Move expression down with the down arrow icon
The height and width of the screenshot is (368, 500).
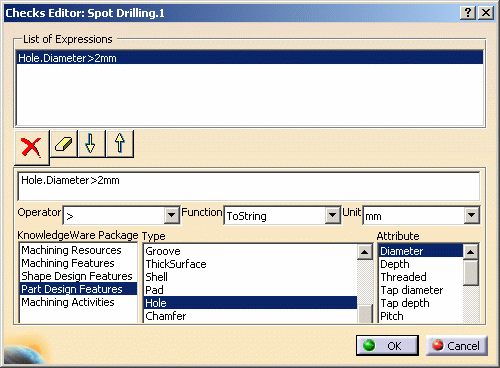(x=91, y=144)
